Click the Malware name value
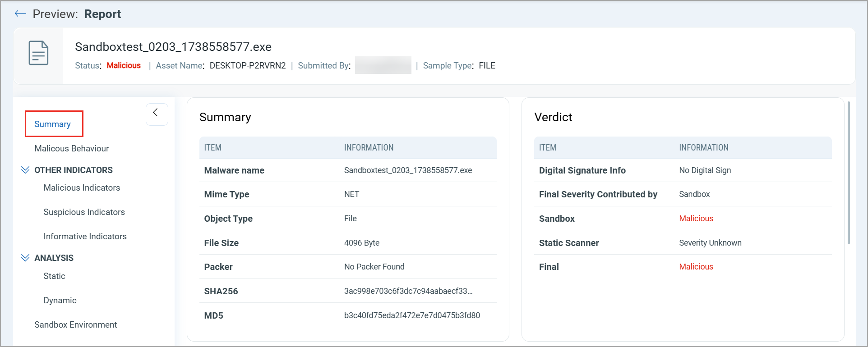The image size is (868, 347). coord(408,170)
